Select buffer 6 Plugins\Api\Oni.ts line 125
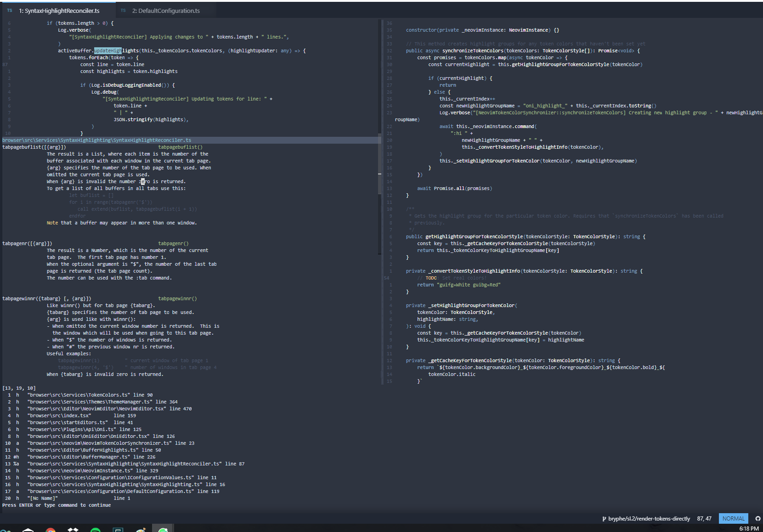Viewport: 763px width, 532px height. tap(73, 429)
